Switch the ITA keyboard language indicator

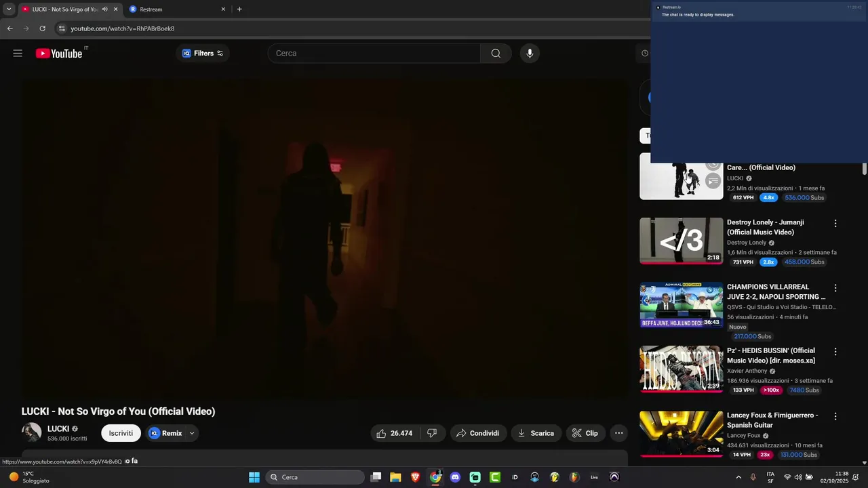pos(770,477)
